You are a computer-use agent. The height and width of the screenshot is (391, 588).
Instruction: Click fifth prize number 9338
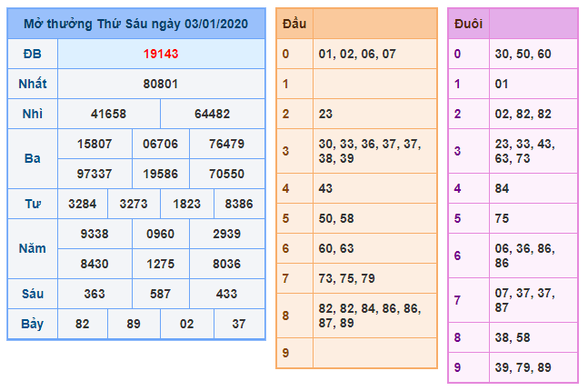[95, 234]
